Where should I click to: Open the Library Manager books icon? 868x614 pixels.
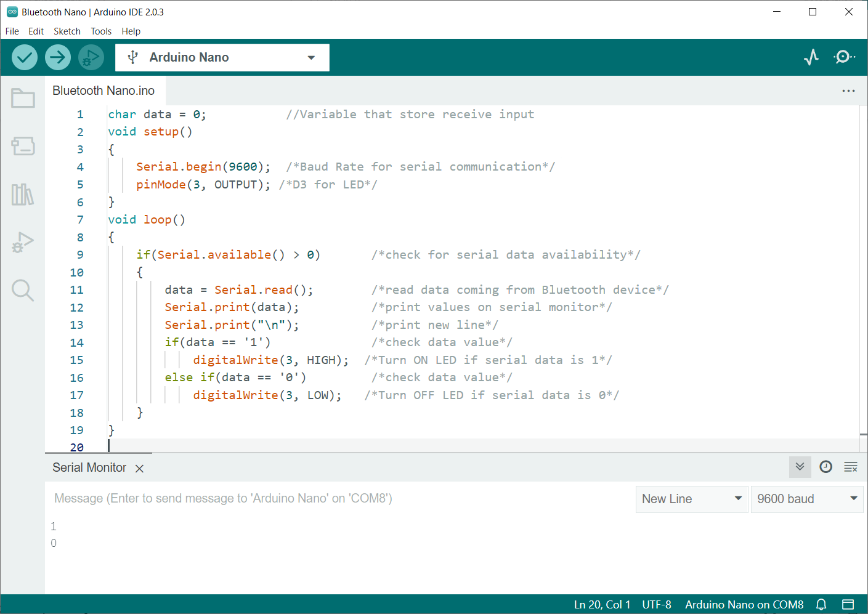23,195
